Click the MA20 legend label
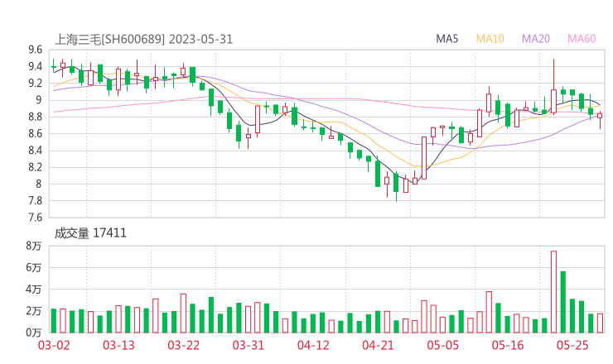 (x=536, y=39)
